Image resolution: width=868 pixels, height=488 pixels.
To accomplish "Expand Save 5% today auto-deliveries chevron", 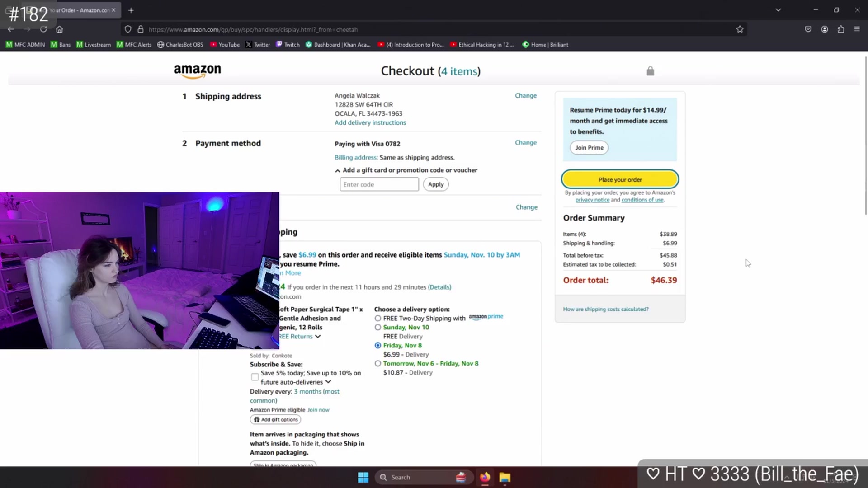I will pyautogui.click(x=328, y=382).
